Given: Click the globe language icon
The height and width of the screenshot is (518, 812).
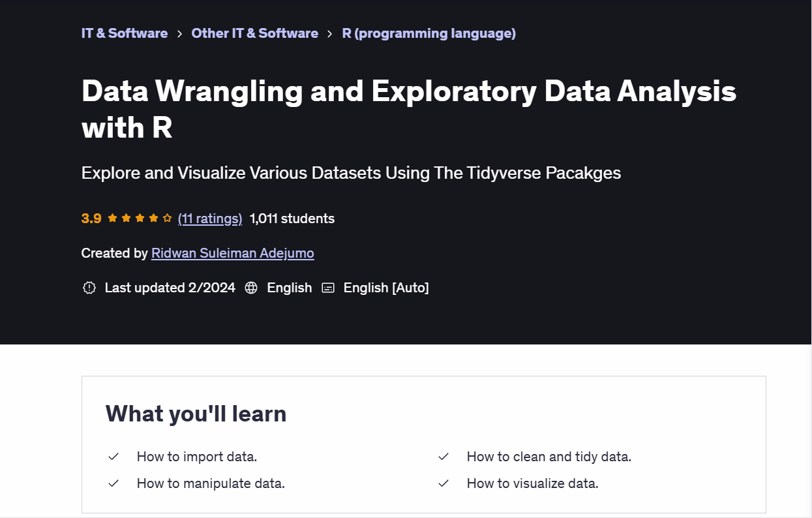Looking at the screenshot, I should click(251, 288).
